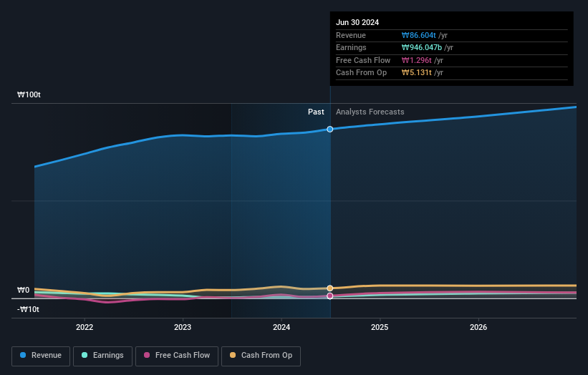Click the Revenue row label in tooltip
The width and height of the screenshot is (588, 375).
351,35
